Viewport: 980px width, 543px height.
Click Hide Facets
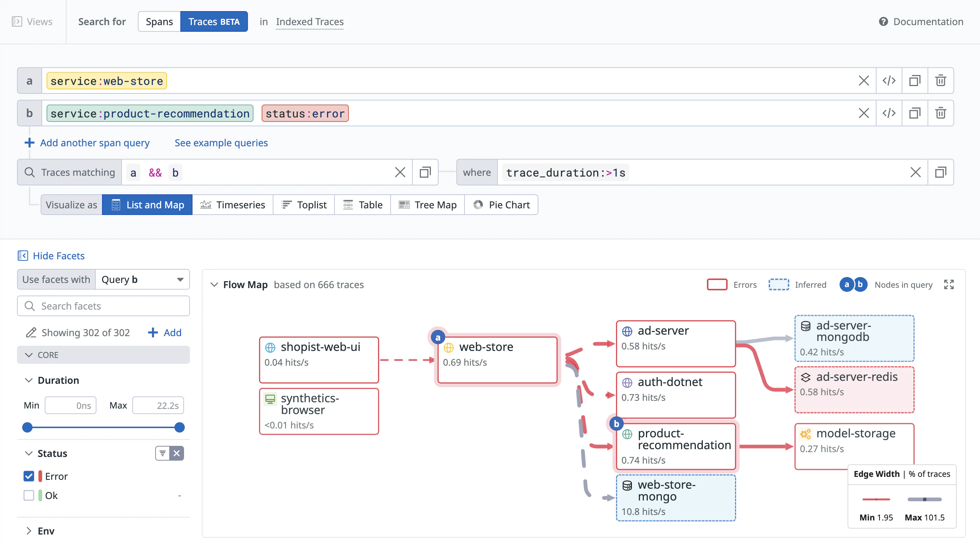point(51,256)
